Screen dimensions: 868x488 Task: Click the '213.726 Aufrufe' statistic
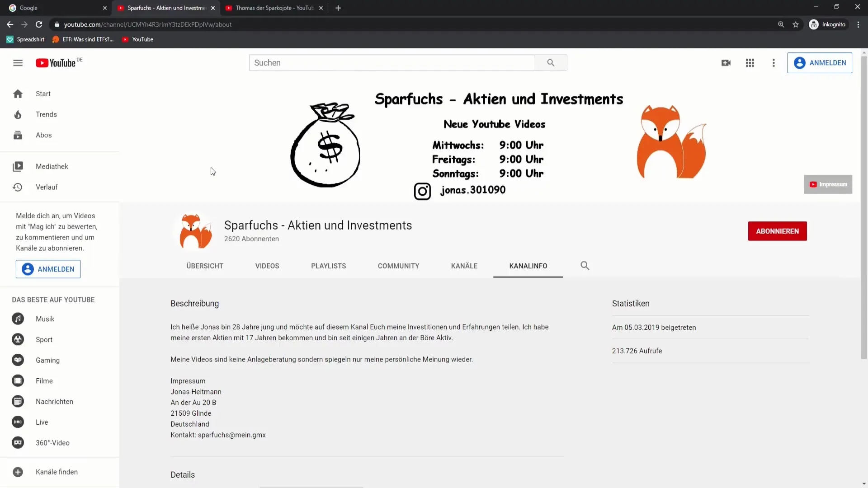click(637, 351)
